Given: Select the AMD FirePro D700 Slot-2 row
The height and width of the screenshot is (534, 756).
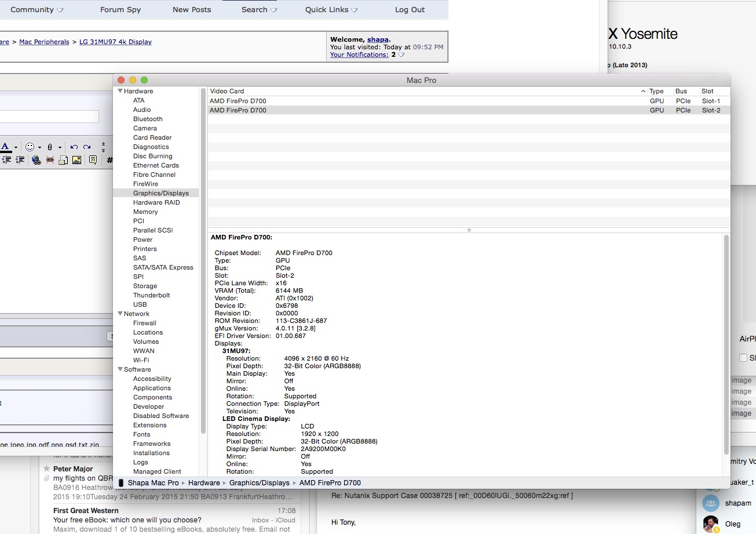Looking at the screenshot, I should click(469, 110).
